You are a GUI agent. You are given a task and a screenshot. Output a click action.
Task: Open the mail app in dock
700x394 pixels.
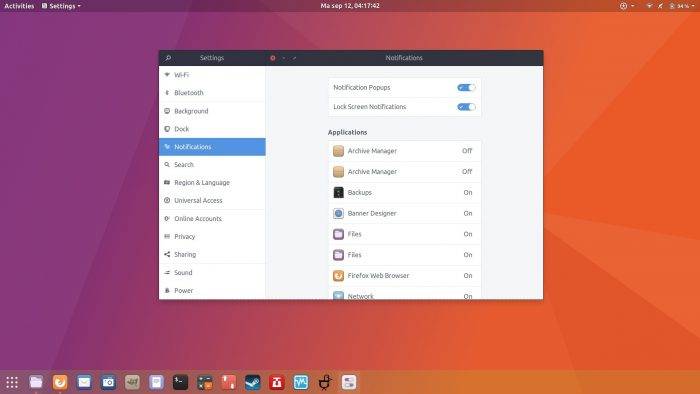(84, 382)
